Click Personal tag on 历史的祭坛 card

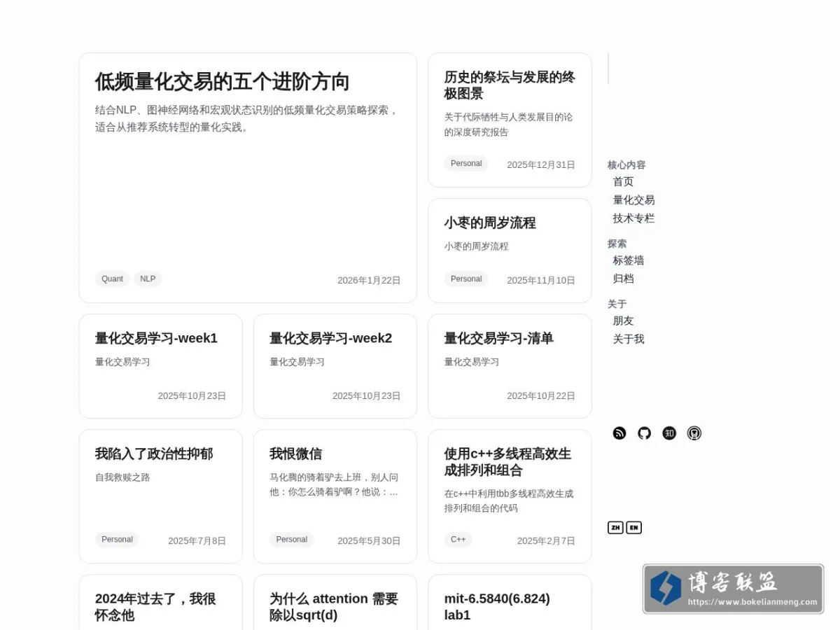pos(466,164)
